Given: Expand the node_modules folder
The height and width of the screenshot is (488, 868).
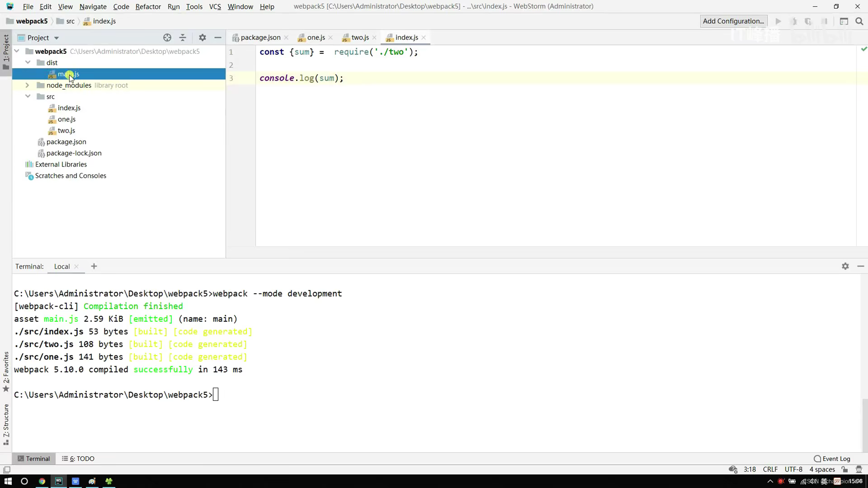Looking at the screenshot, I should point(27,85).
